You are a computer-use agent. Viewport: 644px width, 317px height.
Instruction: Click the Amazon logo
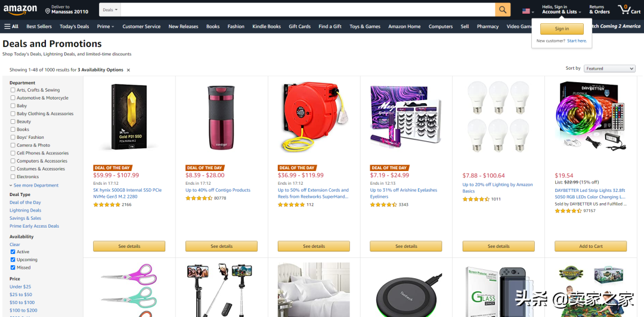tap(20, 10)
